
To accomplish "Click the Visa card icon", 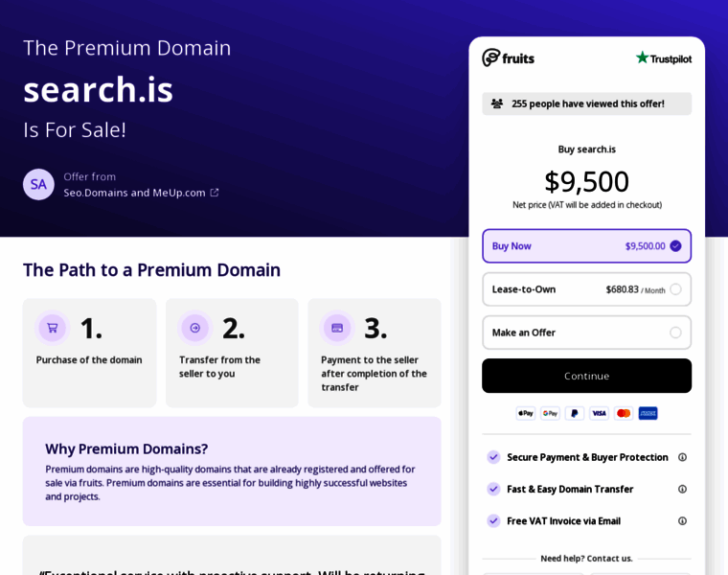I will tap(599, 413).
